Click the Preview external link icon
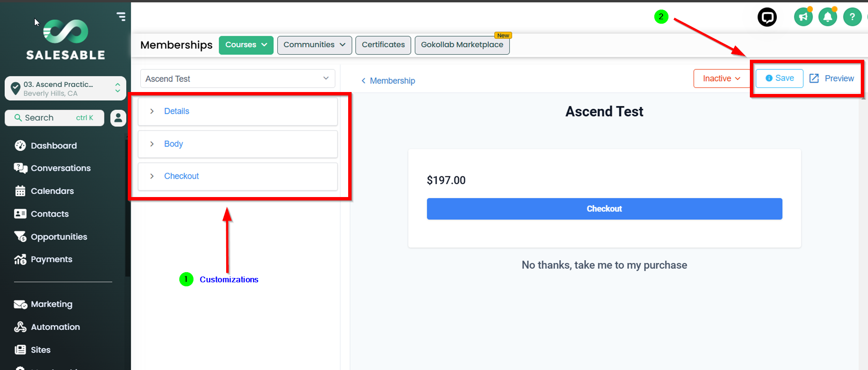Screen dimensions: 868x370 (x=814, y=79)
